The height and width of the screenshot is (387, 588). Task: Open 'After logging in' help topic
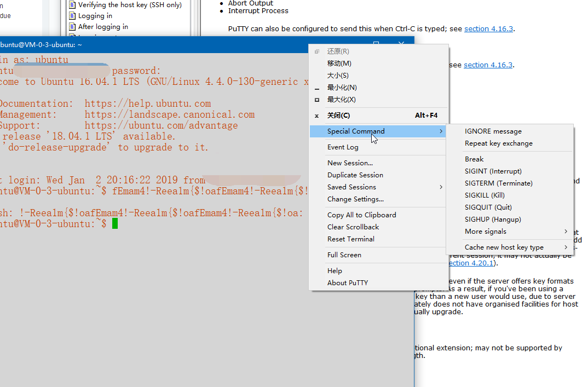(x=103, y=27)
